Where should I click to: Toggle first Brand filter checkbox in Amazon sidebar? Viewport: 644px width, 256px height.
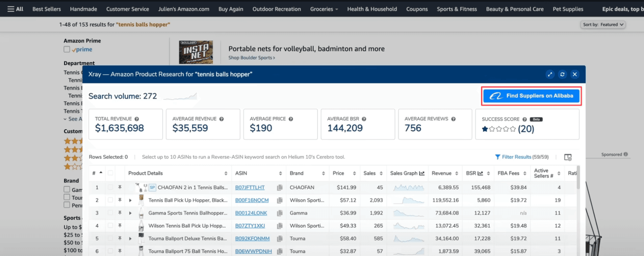click(x=67, y=190)
